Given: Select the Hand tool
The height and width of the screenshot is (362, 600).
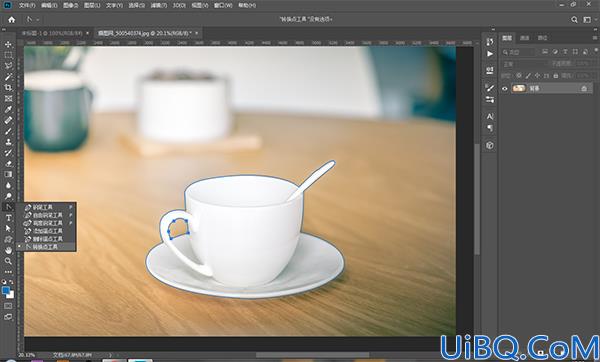Looking at the screenshot, I should pyautogui.click(x=8, y=250).
